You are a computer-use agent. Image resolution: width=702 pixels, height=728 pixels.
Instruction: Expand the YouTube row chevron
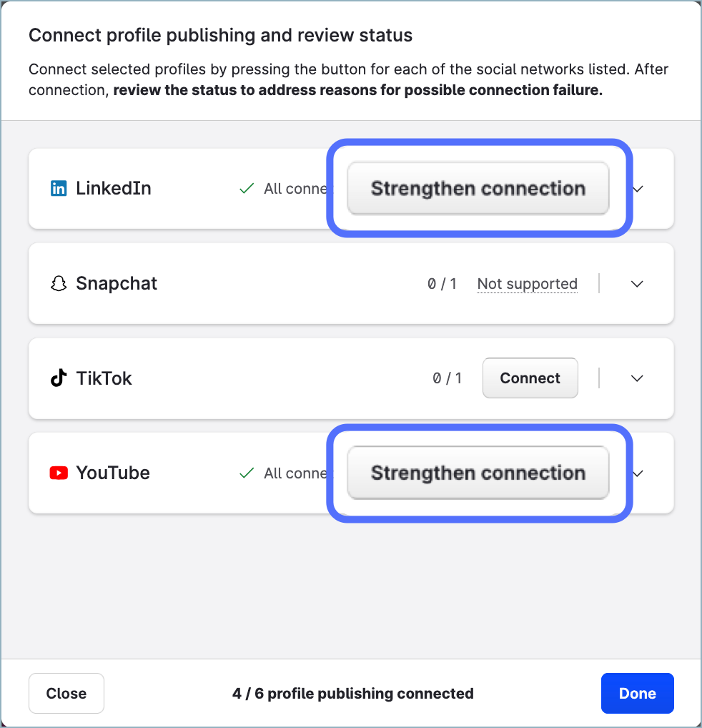pyautogui.click(x=638, y=473)
